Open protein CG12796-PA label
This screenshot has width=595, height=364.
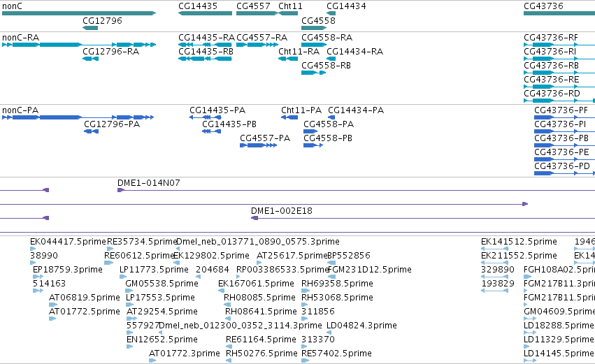click(x=112, y=124)
